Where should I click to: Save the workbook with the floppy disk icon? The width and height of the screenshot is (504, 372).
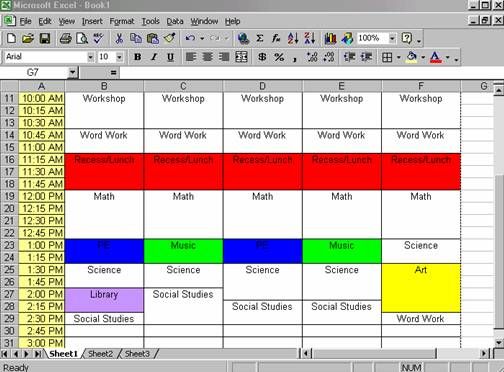click(45, 38)
